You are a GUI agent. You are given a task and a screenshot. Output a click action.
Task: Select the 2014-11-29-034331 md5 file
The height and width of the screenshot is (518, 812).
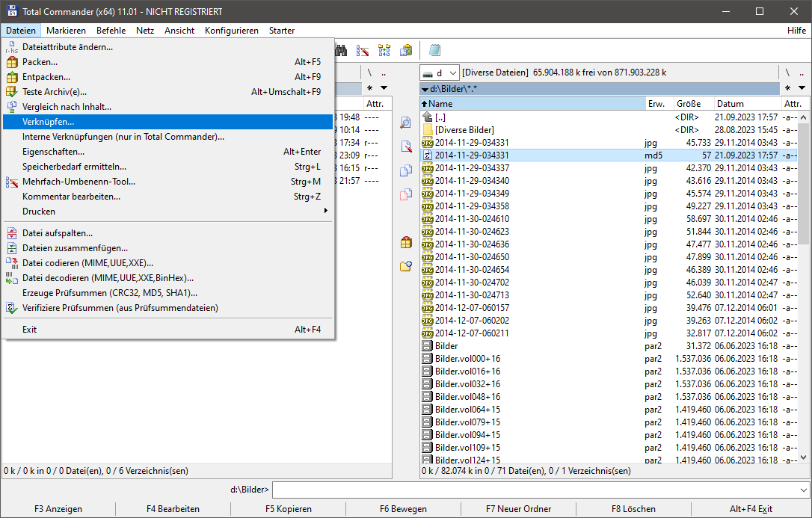click(609, 155)
